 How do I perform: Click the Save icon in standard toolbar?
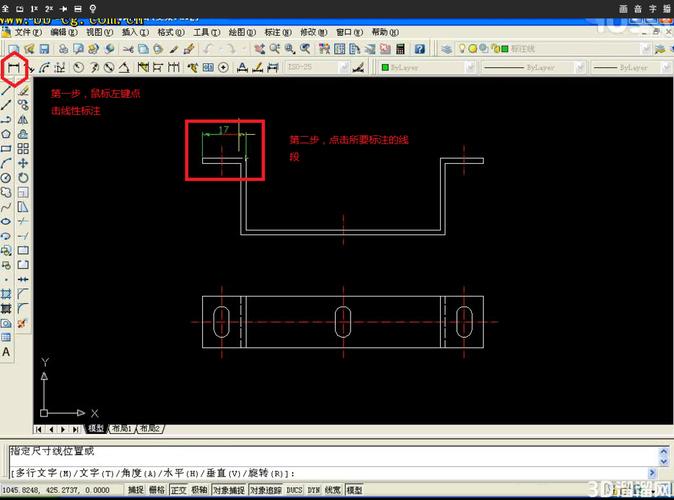(x=44, y=49)
